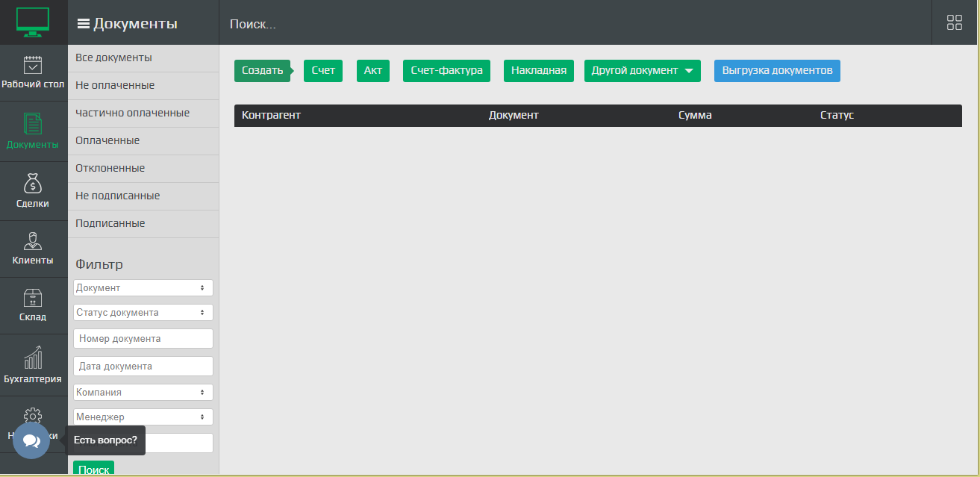Image resolution: width=980 pixels, height=477 pixels.
Task: Select Подписанные menu item
Action: point(143,224)
